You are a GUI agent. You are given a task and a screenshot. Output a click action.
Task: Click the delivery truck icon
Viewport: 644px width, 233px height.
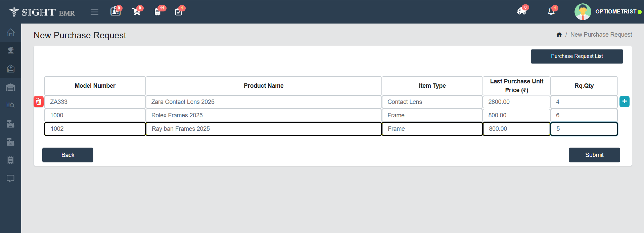point(521,11)
